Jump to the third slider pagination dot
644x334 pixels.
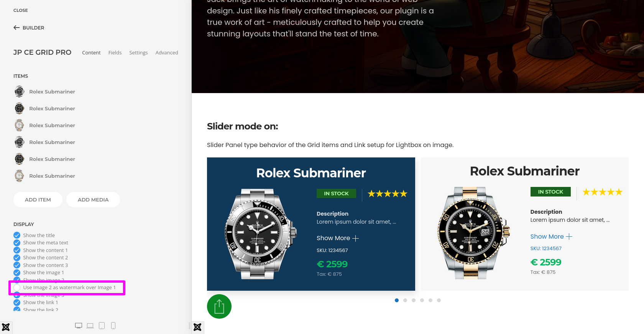click(x=414, y=300)
